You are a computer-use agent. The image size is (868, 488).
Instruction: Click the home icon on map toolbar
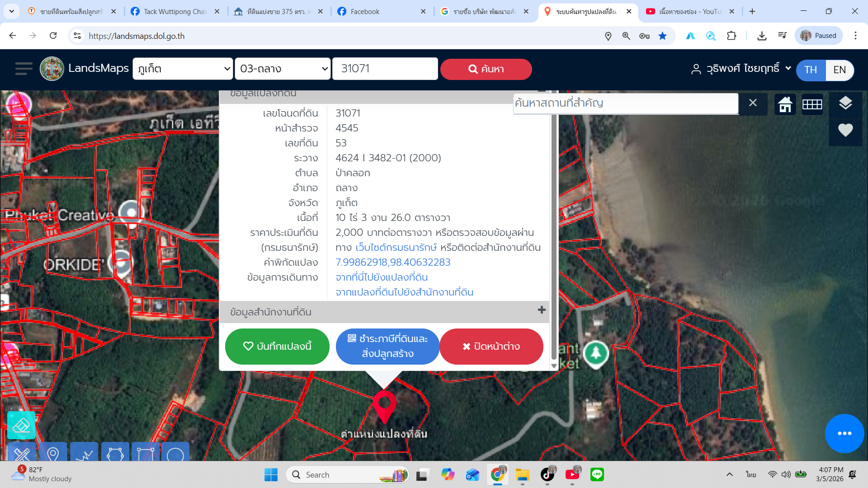[x=785, y=104]
